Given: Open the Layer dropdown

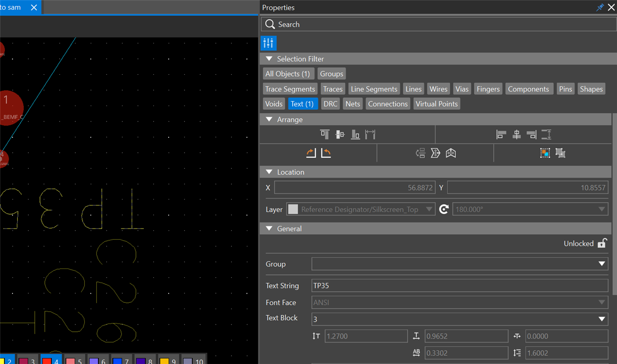Looking at the screenshot, I should tap(361, 209).
